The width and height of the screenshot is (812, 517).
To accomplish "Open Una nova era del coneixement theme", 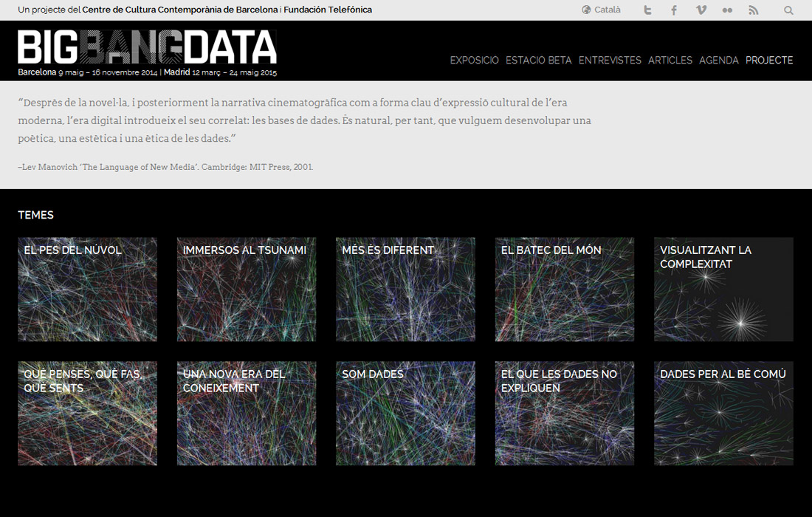I will point(247,413).
